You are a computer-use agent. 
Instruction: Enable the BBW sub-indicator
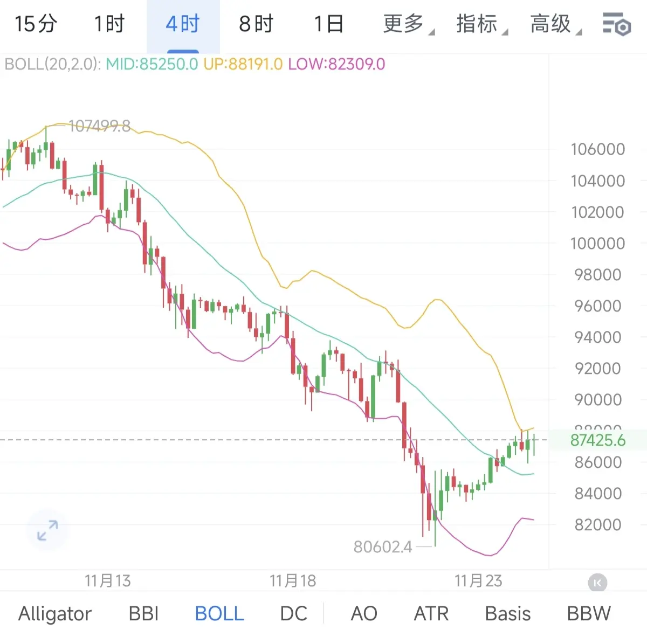pos(589,614)
